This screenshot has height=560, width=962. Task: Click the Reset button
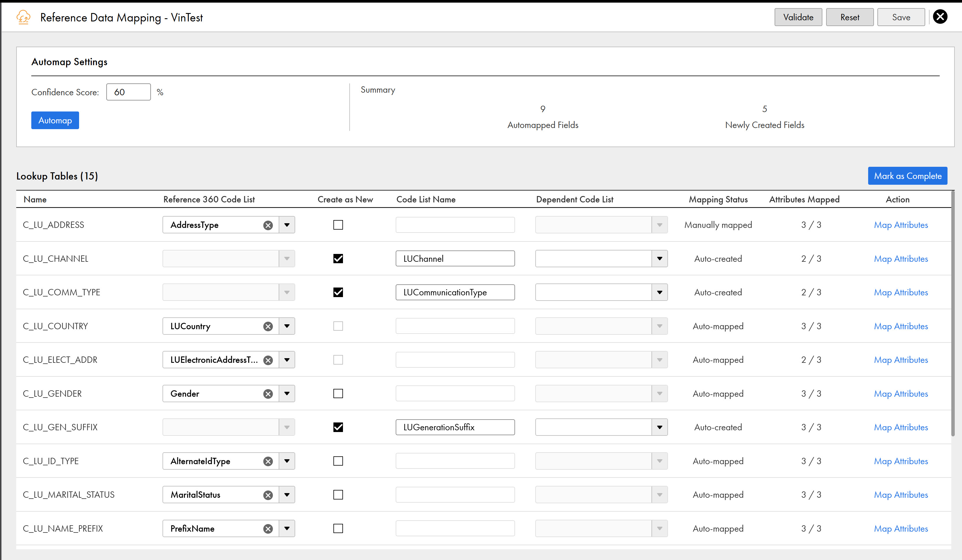(850, 17)
